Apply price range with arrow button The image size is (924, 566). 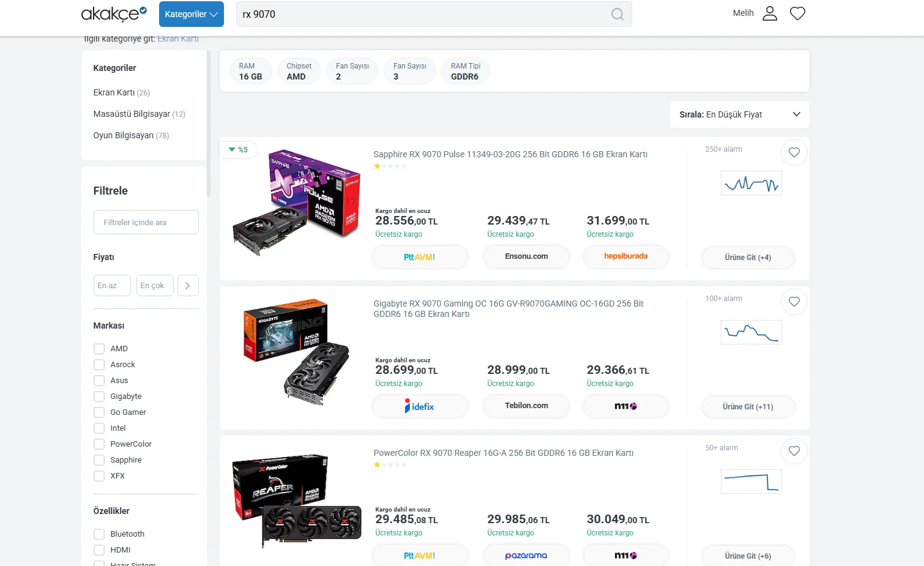point(188,286)
